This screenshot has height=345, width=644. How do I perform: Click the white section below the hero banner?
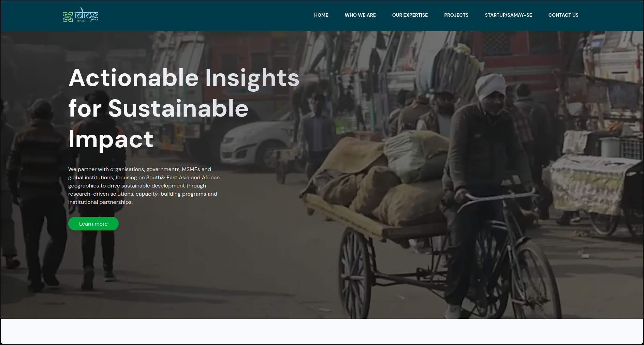tap(322, 331)
